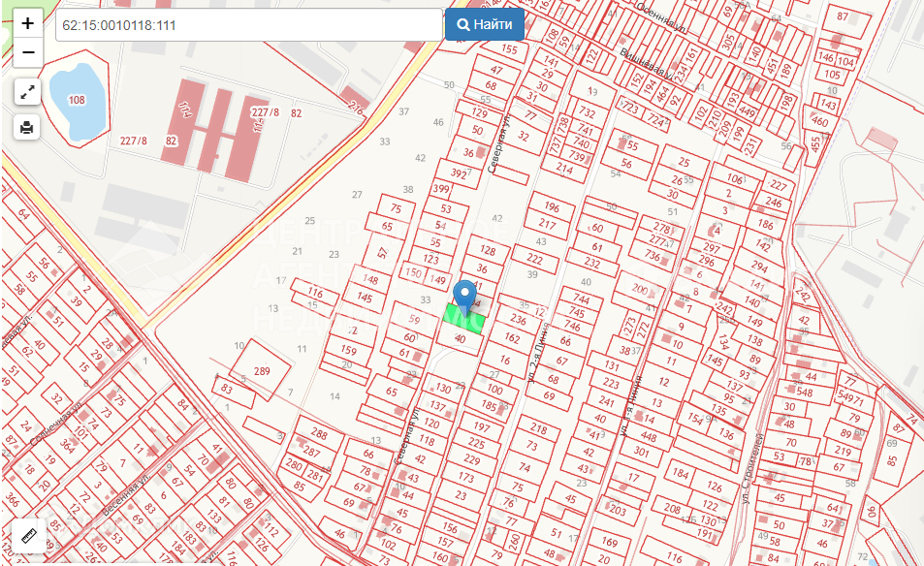The image size is (924, 566).
Task: Select parcel labeled 145 near parcel 148
Action: tap(365, 298)
